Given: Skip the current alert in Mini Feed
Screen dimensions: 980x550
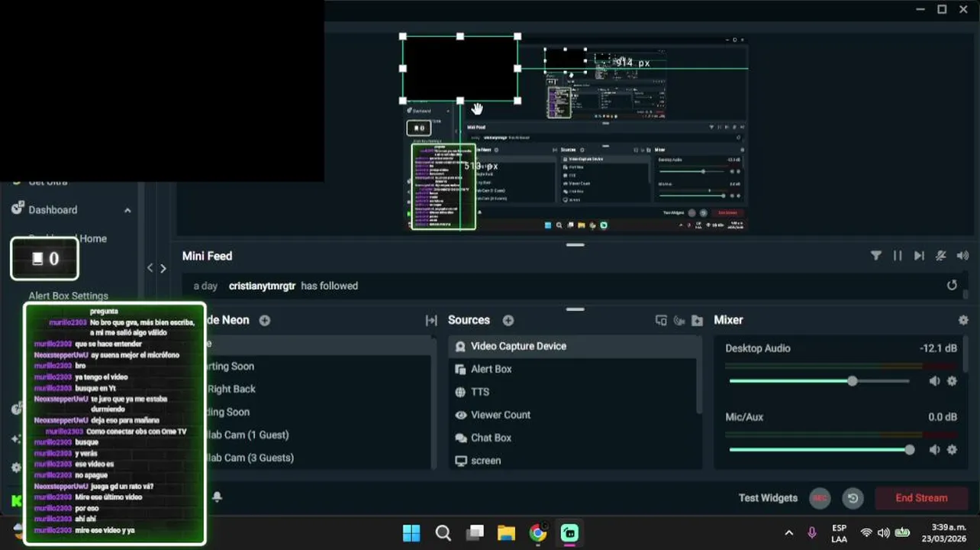Looking at the screenshot, I should pos(919,256).
